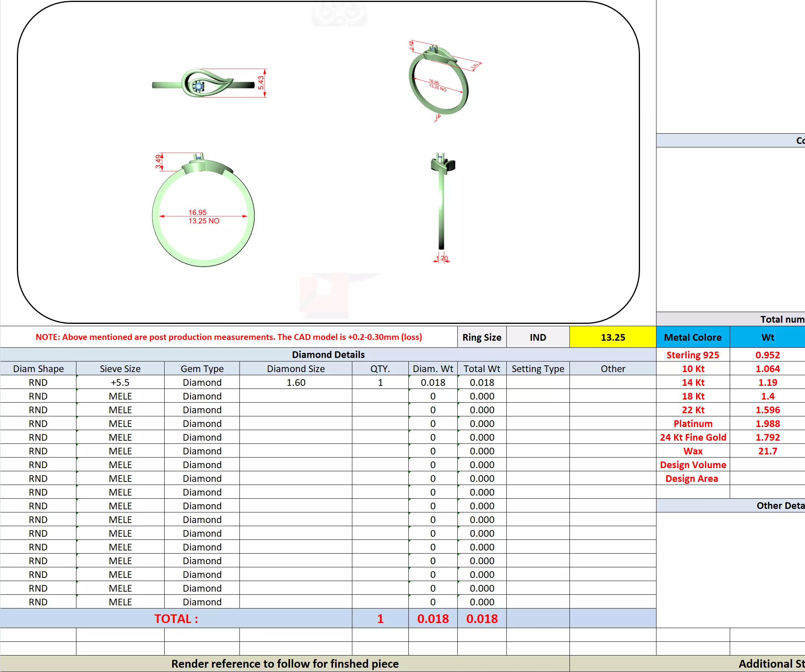The height and width of the screenshot is (672, 805).
Task: Select the Metal Colore header cell
Action: (x=693, y=337)
